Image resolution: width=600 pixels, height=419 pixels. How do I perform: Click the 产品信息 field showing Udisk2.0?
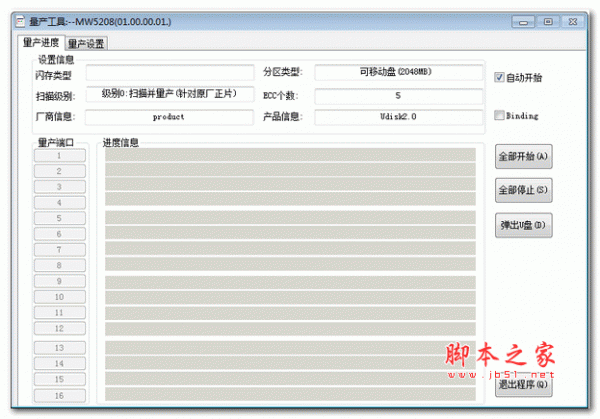[398, 117]
